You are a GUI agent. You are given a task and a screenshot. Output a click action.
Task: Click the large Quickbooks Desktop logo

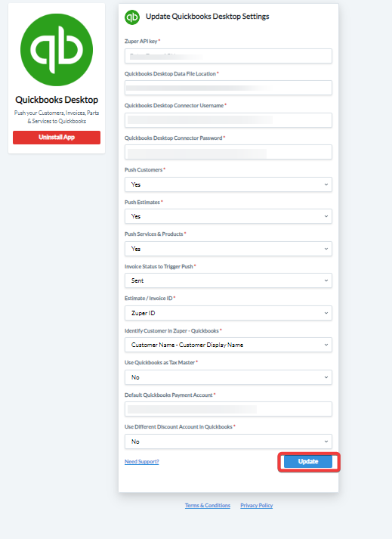click(x=57, y=50)
